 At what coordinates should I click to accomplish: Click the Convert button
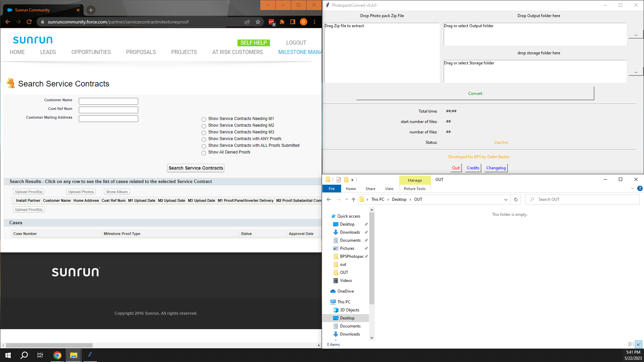pyautogui.click(x=475, y=94)
